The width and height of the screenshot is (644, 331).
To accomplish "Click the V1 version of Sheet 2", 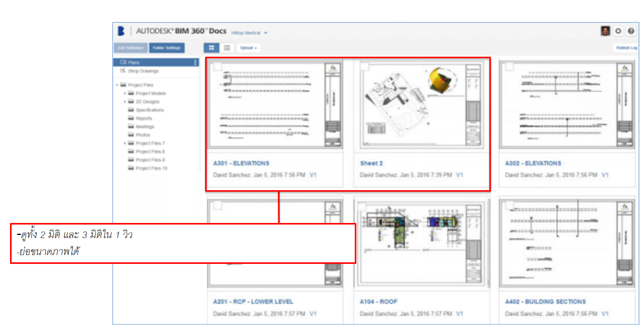I will pyautogui.click(x=460, y=175).
